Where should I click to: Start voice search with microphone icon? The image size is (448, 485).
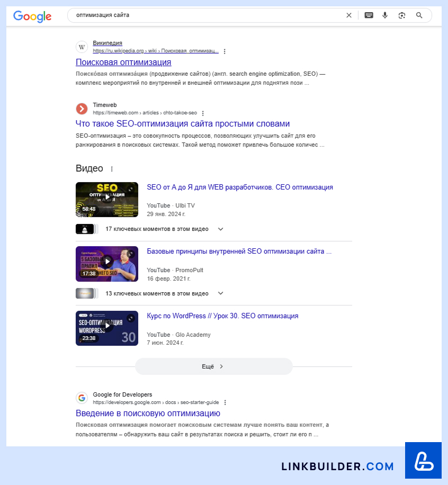coord(385,15)
